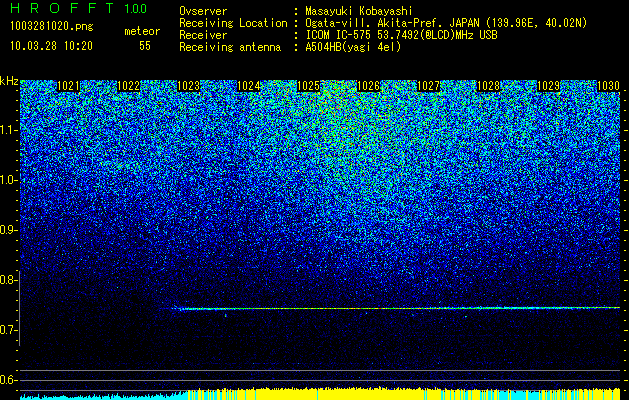Click the HROFFT 1.0.0 title text

click(78, 8)
